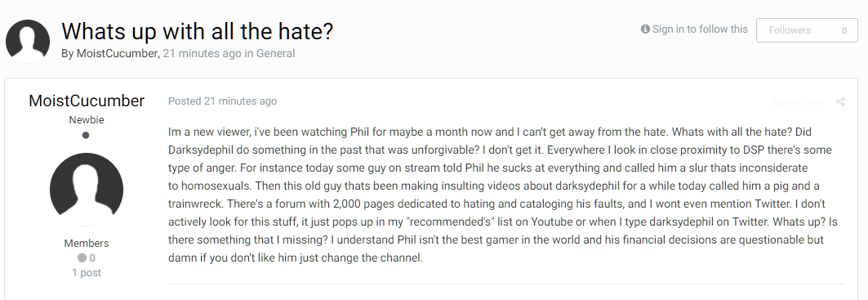
Task: Click the 'Posted 21 minutes ago' permalink
Action: (x=223, y=101)
